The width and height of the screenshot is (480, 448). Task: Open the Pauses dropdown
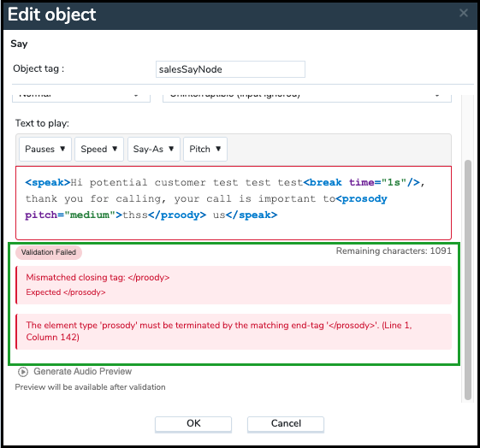(45, 149)
